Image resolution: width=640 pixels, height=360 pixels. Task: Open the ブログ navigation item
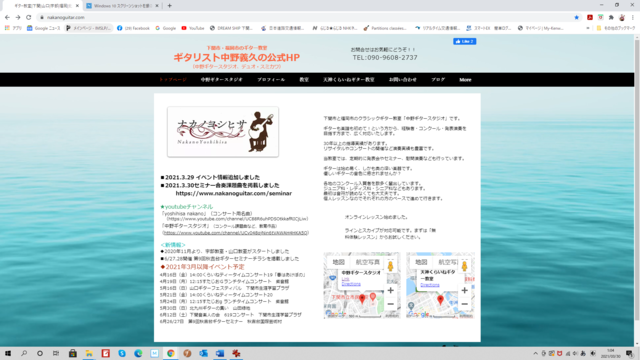(x=438, y=80)
